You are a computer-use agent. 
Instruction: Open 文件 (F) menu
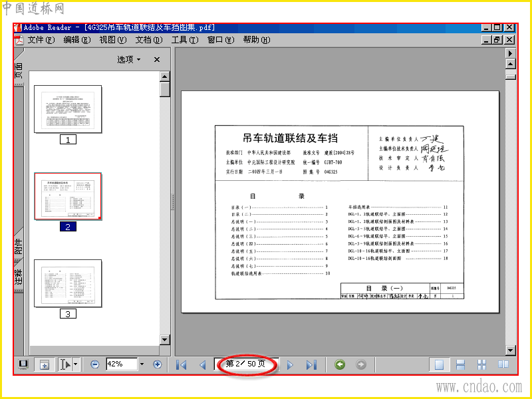(41, 40)
